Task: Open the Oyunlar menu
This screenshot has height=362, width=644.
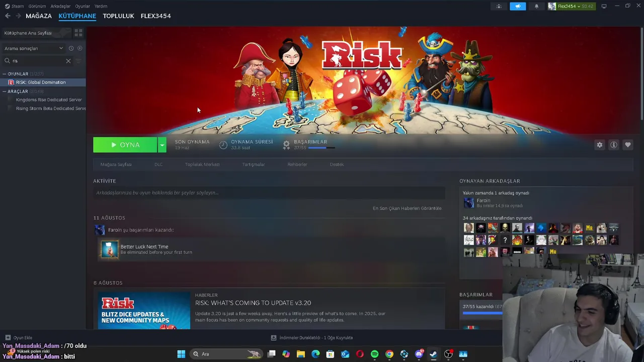Action: pyautogui.click(x=83, y=6)
